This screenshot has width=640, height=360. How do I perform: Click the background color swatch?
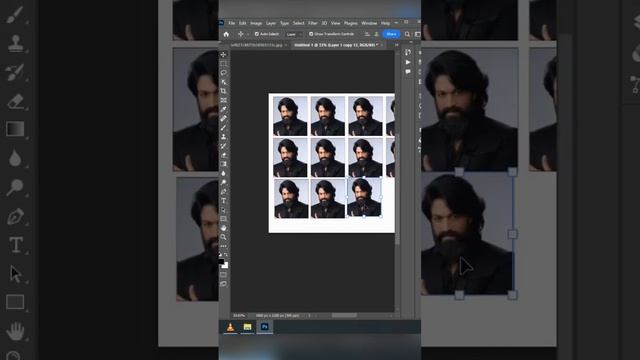pos(225,265)
